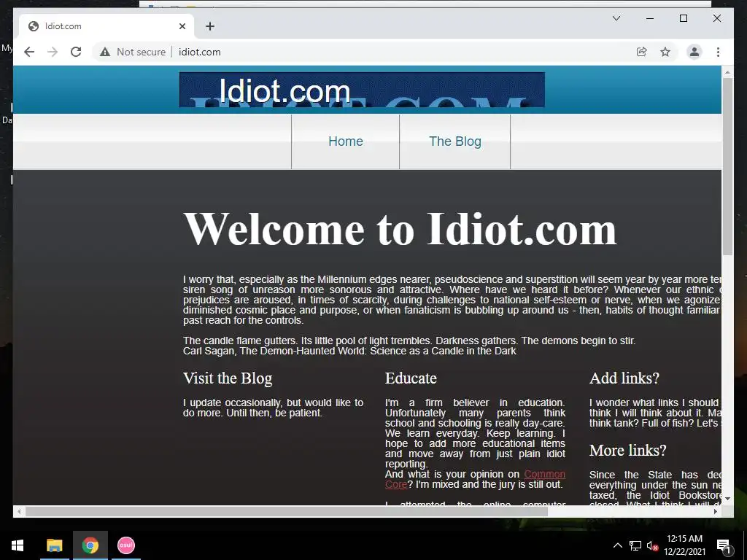The image size is (747, 560).
Task: Click the Visit the Blog heading
Action: (228, 378)
